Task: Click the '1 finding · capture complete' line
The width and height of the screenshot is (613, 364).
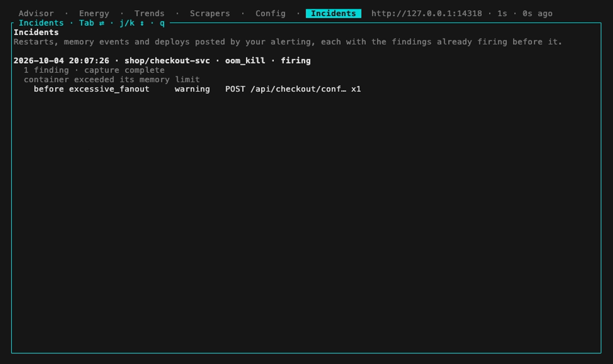Action: (94, 70)
